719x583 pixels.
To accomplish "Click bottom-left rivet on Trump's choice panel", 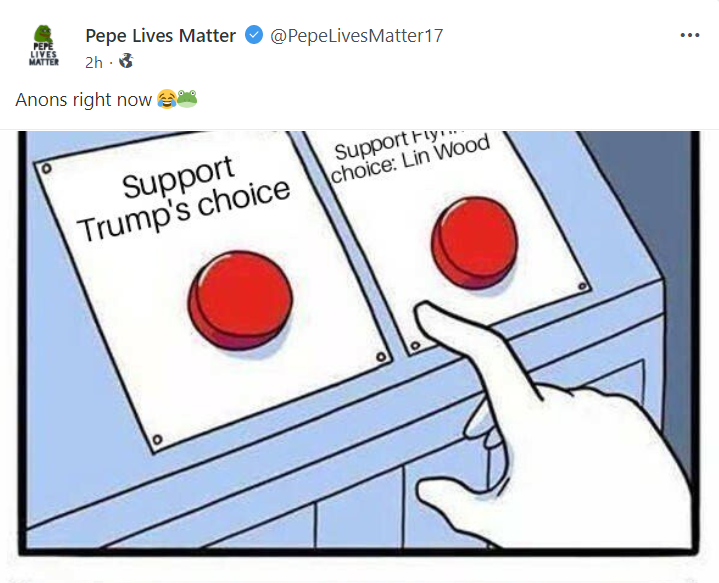I will click(156, 440).
